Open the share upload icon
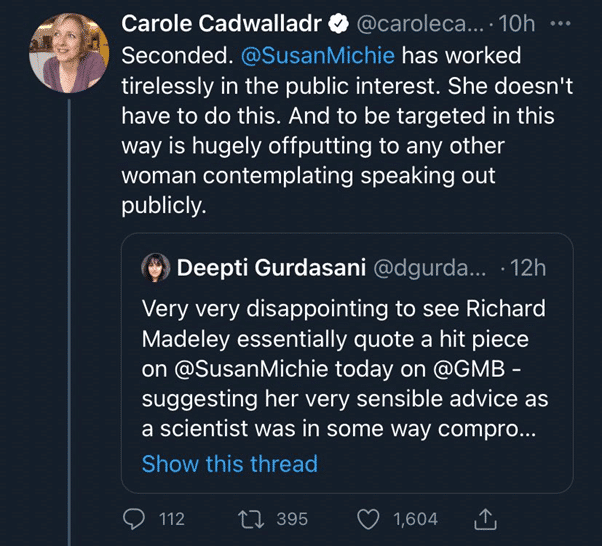 click(486, 518)
